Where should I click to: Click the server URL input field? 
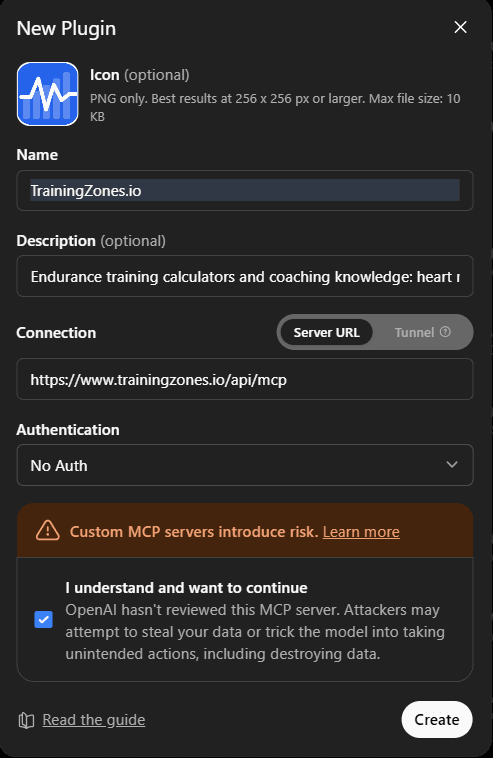(245, 379)
